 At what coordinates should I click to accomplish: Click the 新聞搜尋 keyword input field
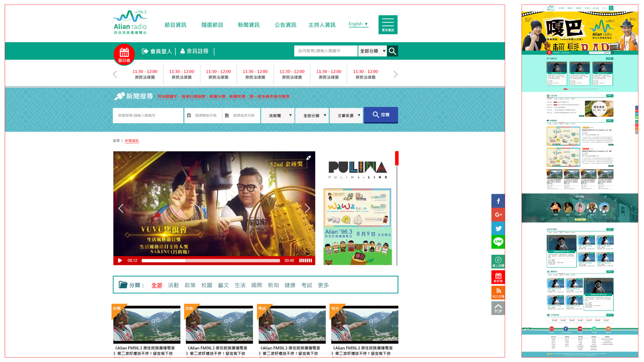148,116
